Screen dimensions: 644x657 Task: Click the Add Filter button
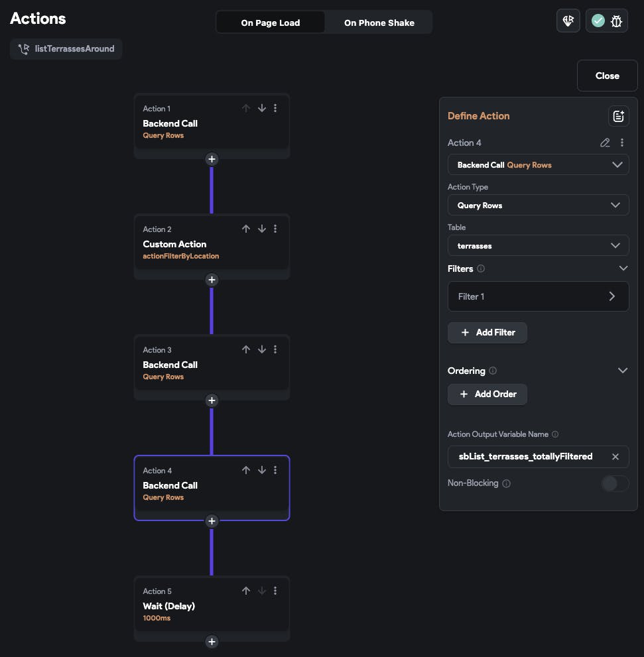[487, 332]
